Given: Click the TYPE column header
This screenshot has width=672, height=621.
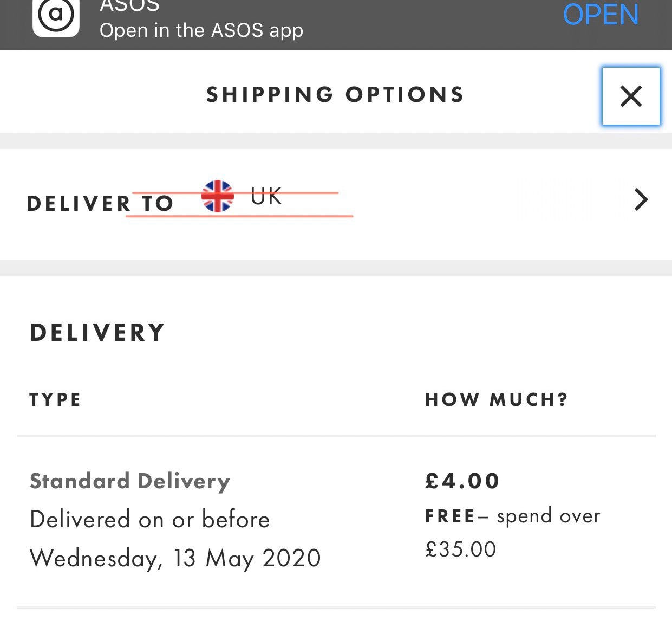Looking at the screenshot, I should tap(55, 400).
